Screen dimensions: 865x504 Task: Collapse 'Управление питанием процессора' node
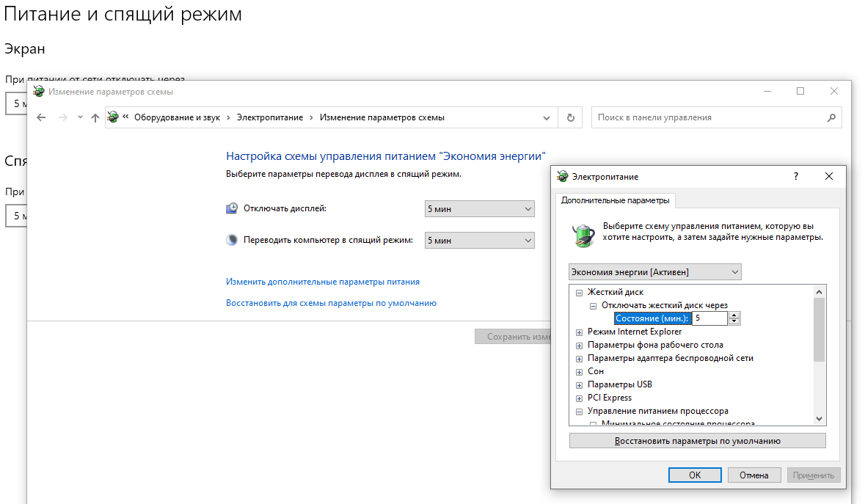point(580,412)
